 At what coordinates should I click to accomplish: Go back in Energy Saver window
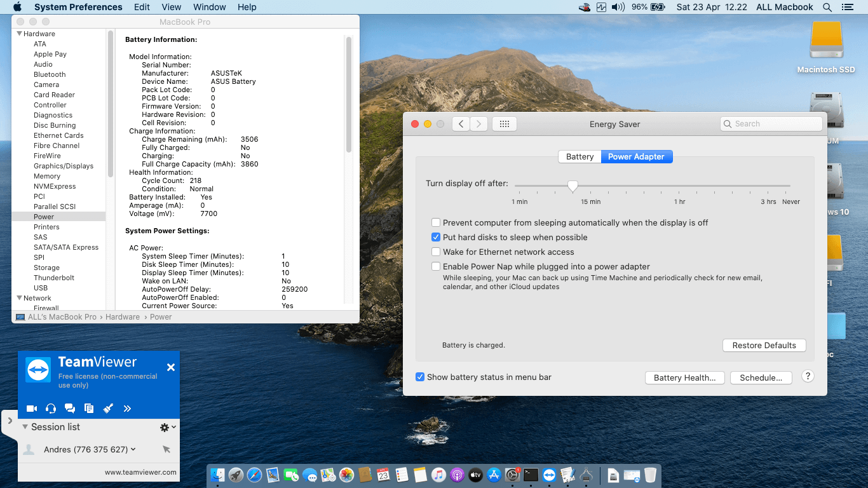pyautogui.click(x=461, y=124)
